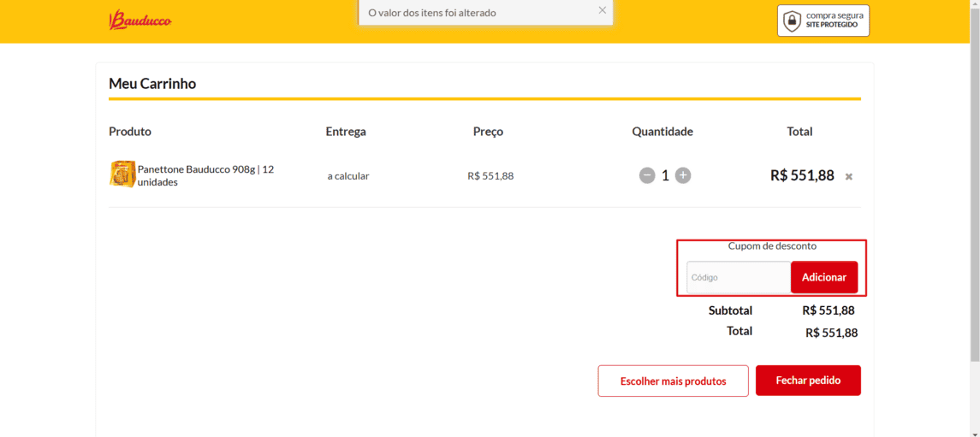Screen dimensions: 980x437
Task: Select the item total R$ 551,88 in row
Action: [x=802, y=175]
